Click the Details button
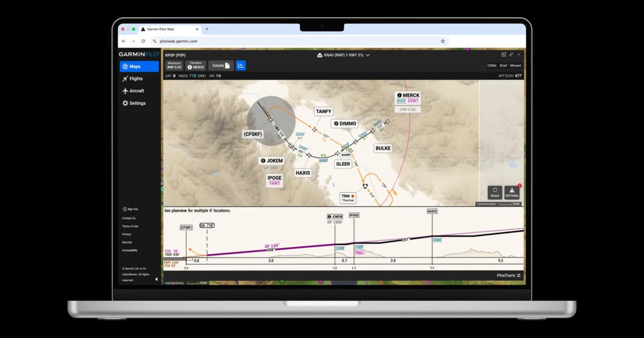The height and width of the screenshot is (338, 644). click(221, 65)
